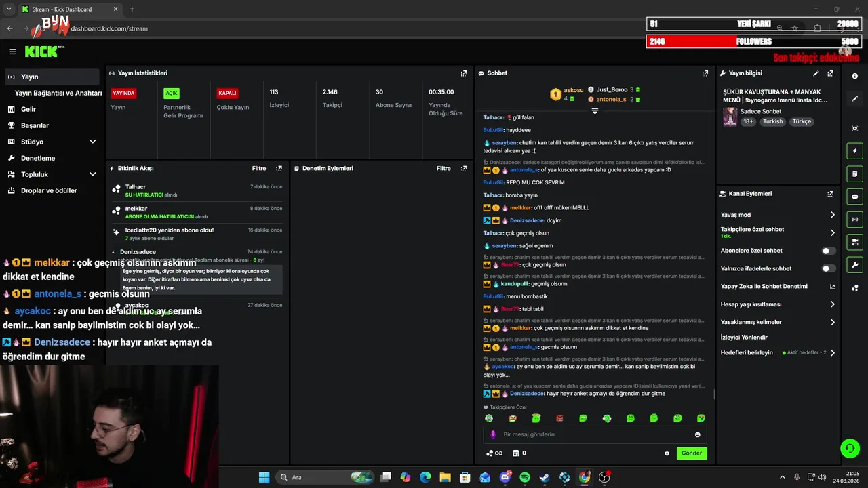Click İzleyici Yönlendir option
This screenshot has width=868, height=488.
coord(744,337)
